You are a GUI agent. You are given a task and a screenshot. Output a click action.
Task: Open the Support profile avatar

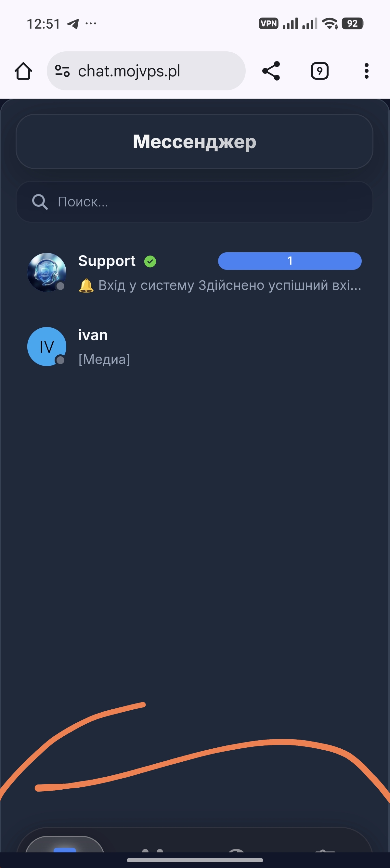46,272
